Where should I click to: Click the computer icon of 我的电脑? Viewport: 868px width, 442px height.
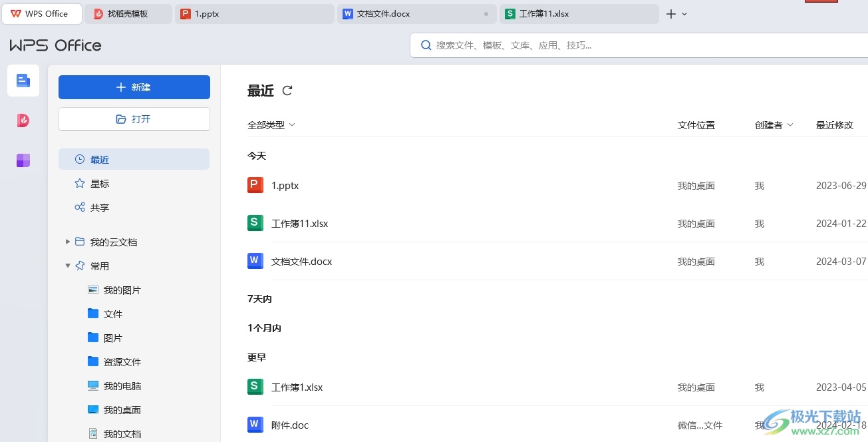93,385
